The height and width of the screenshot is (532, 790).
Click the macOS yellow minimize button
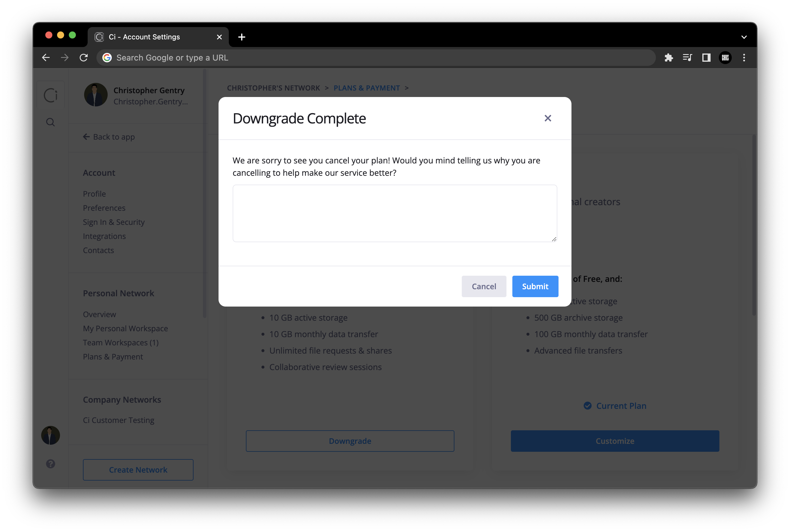click(60, 35)
